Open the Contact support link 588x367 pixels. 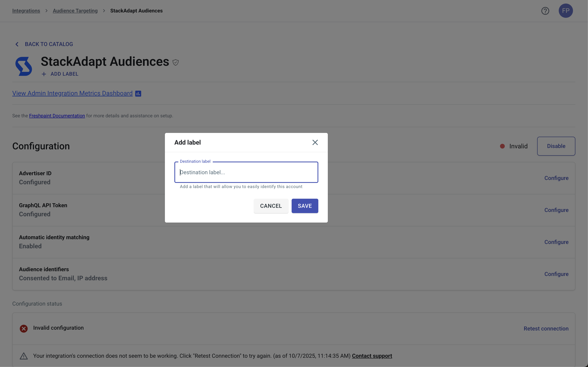[372, 356]
